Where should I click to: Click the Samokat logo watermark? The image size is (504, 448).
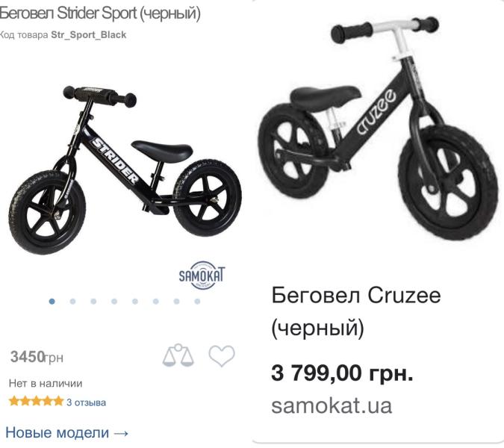click(202, 274)
